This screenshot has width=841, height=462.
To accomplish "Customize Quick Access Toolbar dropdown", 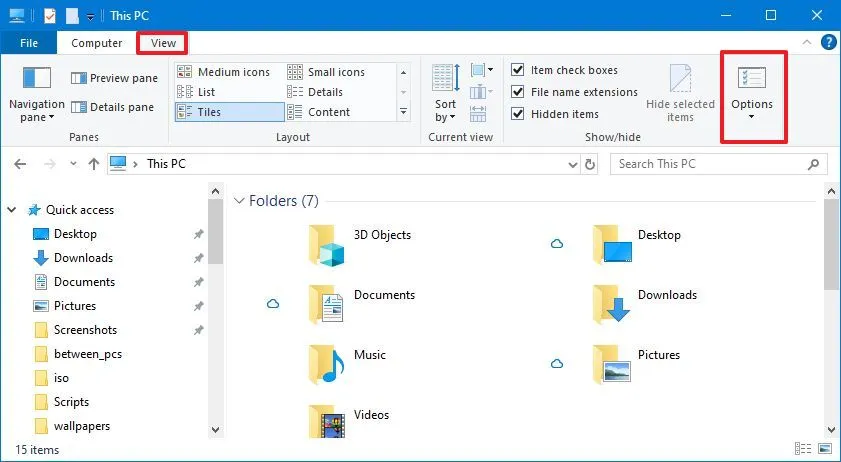I will pos(90,17).
